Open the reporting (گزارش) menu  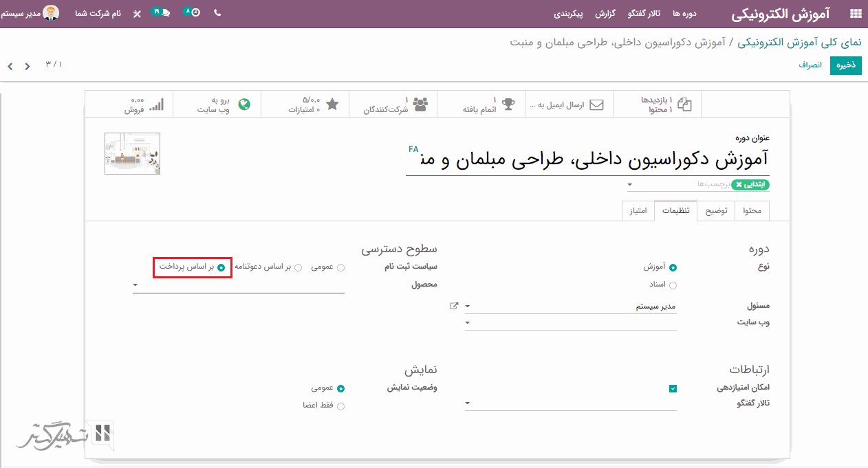(605, 14)
